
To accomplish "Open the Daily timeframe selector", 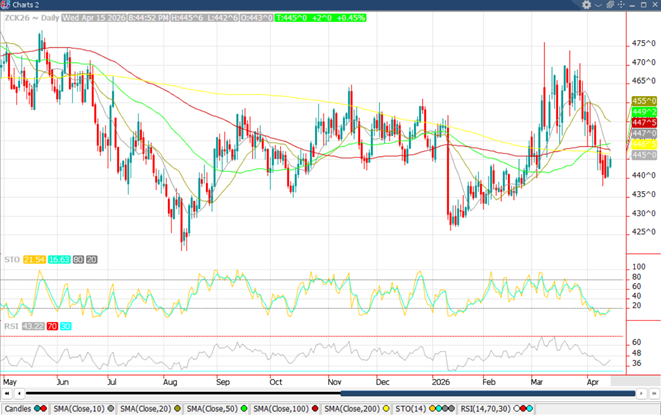I will (46, 18).
